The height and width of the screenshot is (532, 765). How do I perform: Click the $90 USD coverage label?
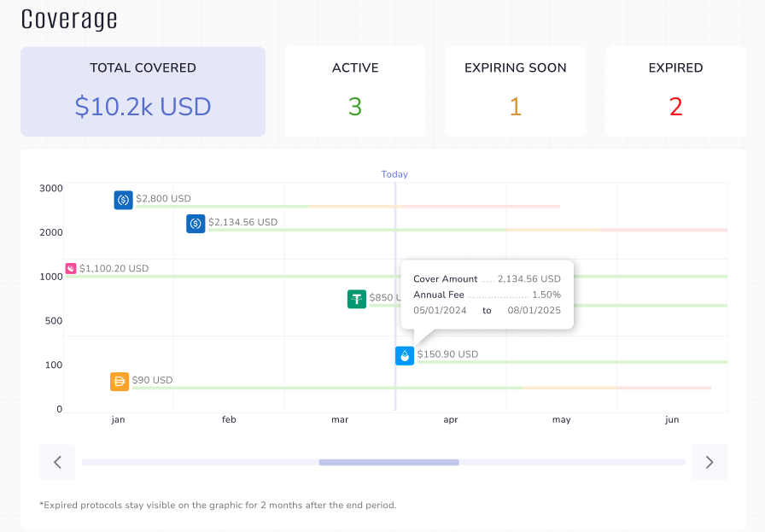[152, 380]
